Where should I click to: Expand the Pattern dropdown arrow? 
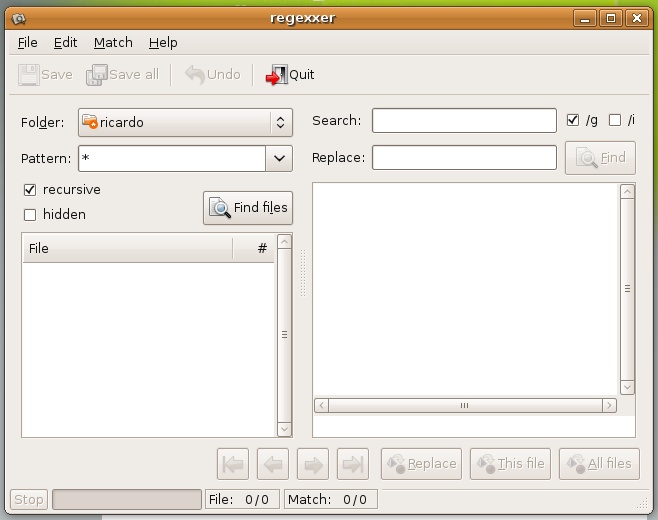pos(279,159)
